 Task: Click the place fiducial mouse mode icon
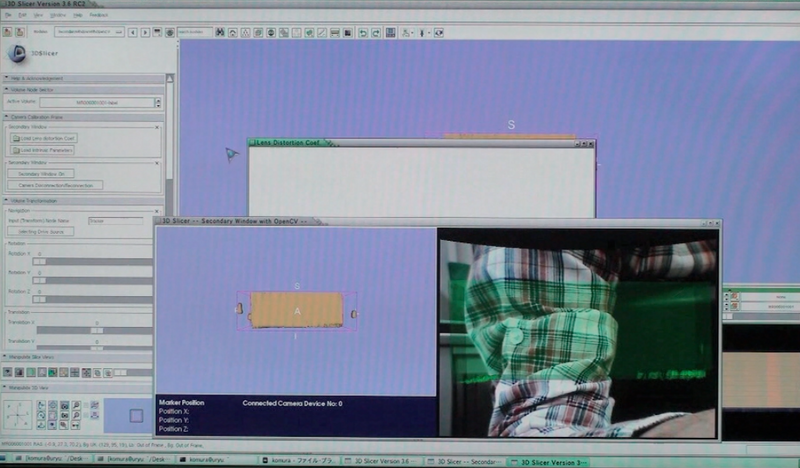407,33
